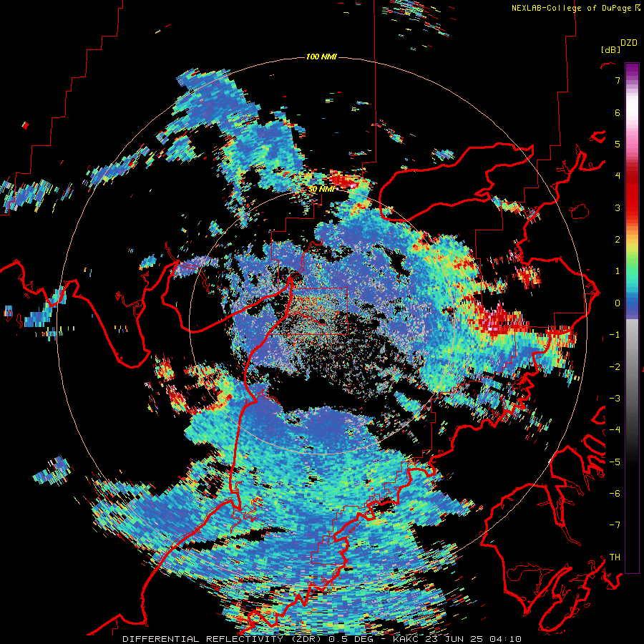Viewport: 644px width, 644px height.
Task: Click the positive 4 value on the dB scale
Action: 618,176
